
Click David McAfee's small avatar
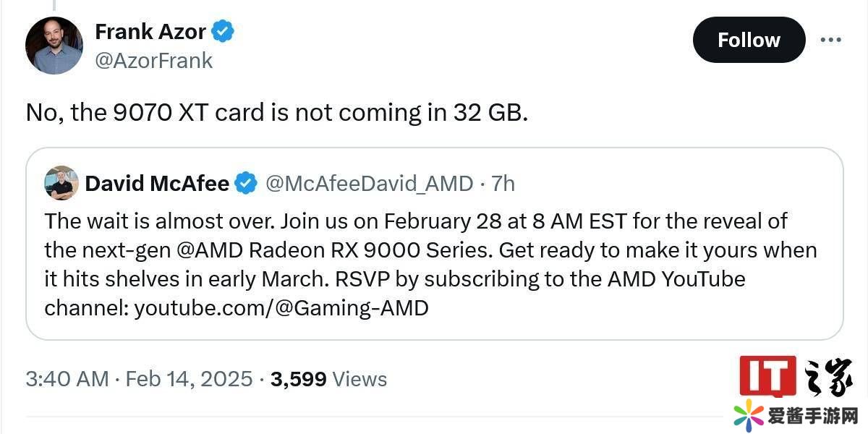click(x=61, y=183)
